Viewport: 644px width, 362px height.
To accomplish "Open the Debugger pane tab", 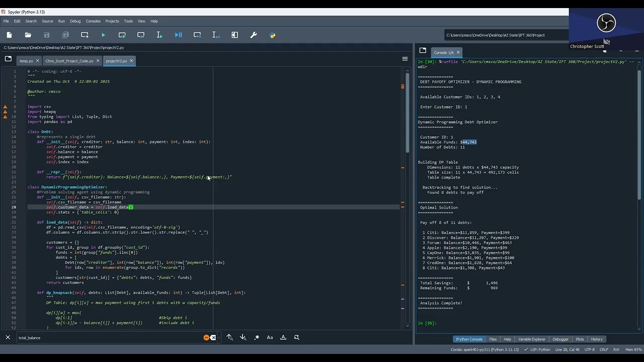I will 560,339.
